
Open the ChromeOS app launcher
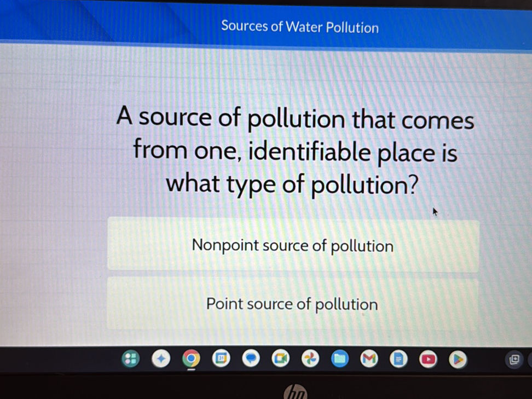coord(130,360)
